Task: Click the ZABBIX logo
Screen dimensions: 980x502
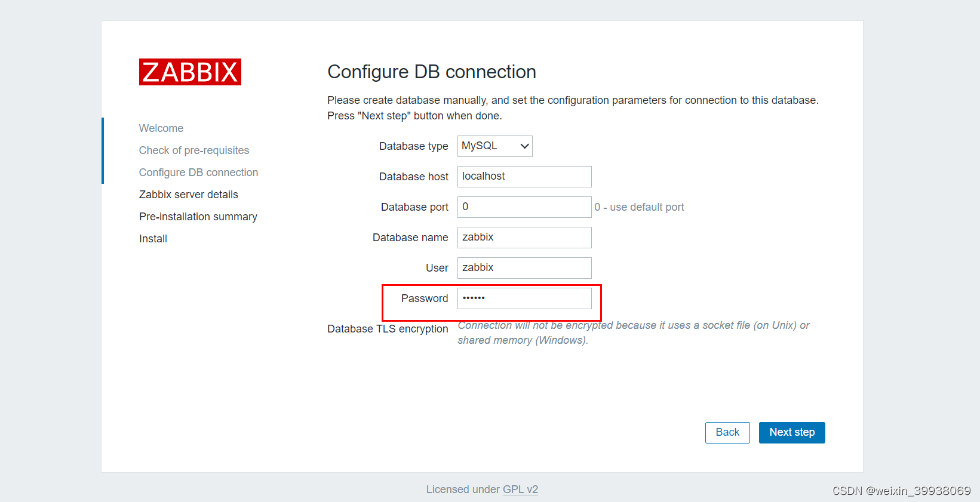Action: pyautogui.click(x=190, y=72)
